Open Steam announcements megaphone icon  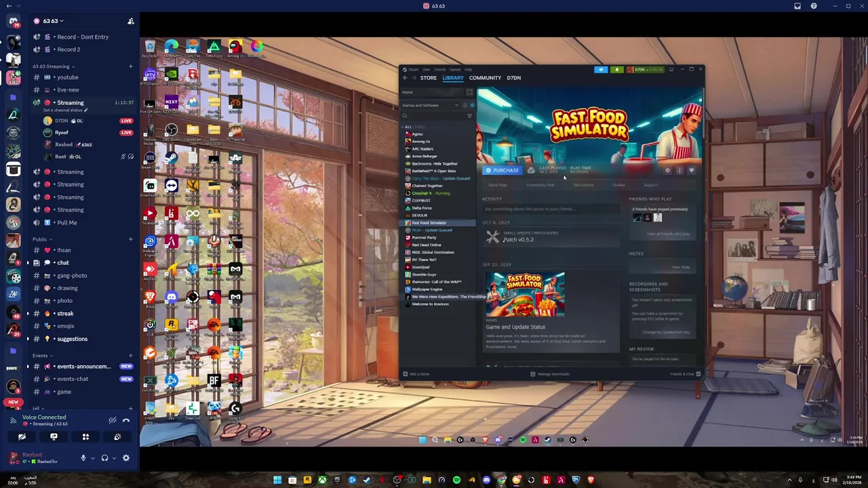tap(601, 69)
